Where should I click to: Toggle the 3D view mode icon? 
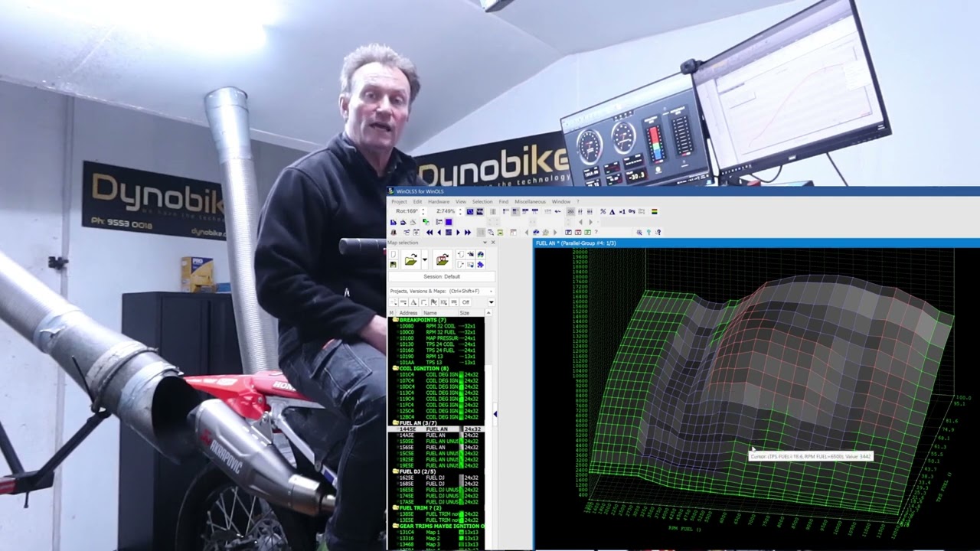[x=470, y=211]
